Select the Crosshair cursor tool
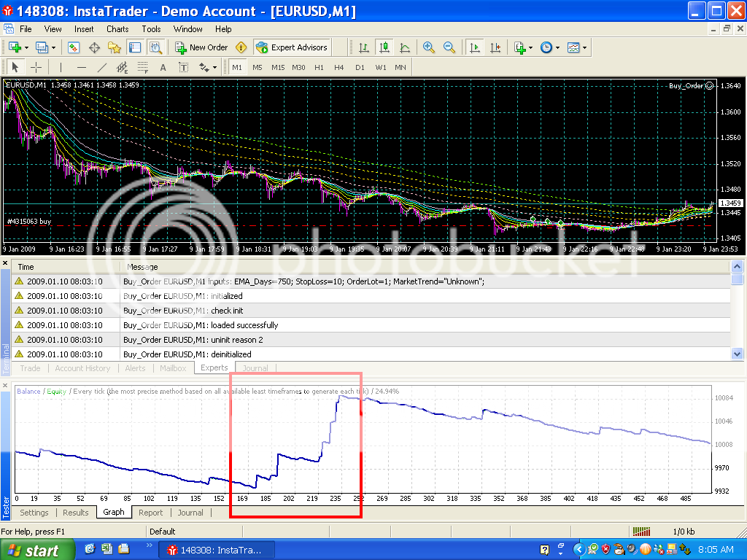This screenshot has height=560, width=747. coord(36,67)
